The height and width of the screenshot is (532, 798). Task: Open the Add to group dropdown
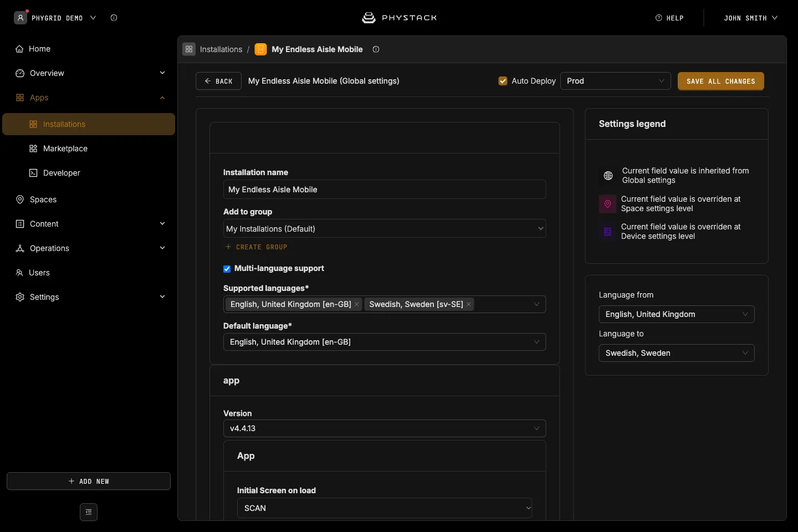(385, 229)
